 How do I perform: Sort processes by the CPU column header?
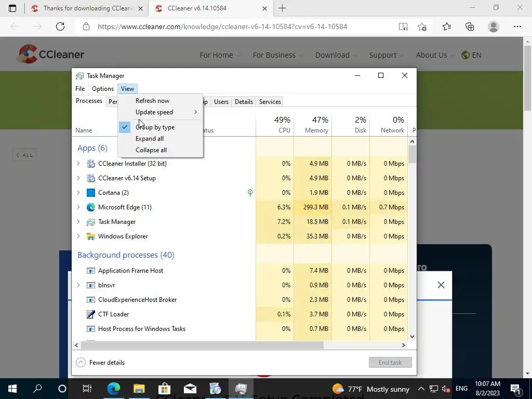(x=275, y=125)
